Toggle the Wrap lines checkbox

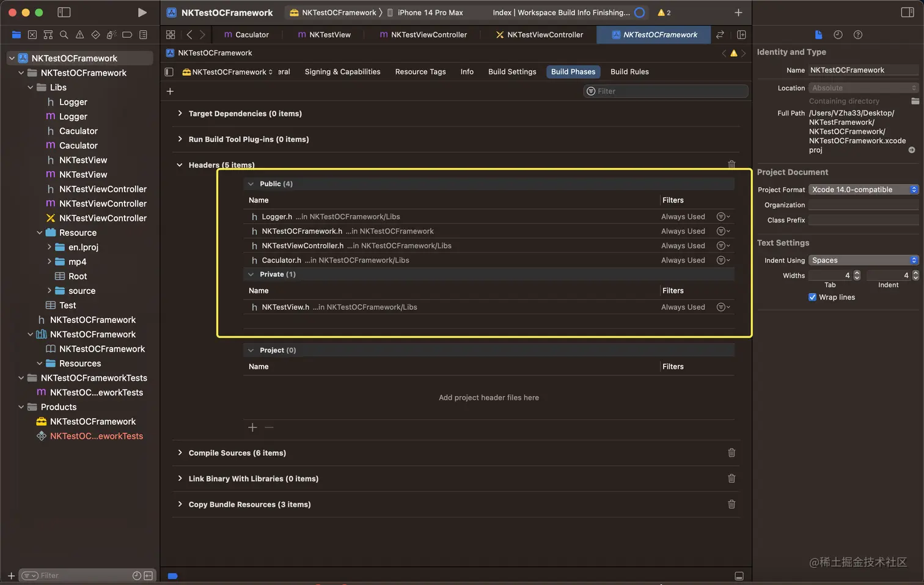812,297
